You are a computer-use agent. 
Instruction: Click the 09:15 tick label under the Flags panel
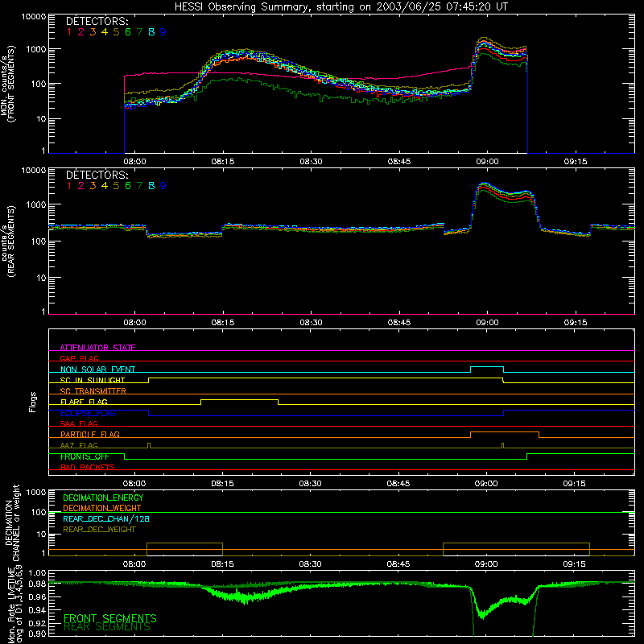click(x=574, y=484)
